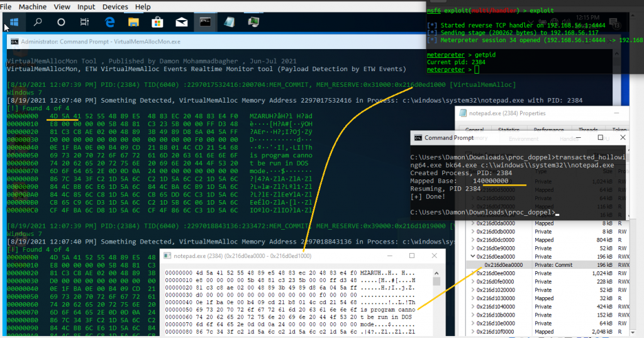Click scroll-up arrow in hex viewer
The image size is (644, 338).
tap(436, 273)
